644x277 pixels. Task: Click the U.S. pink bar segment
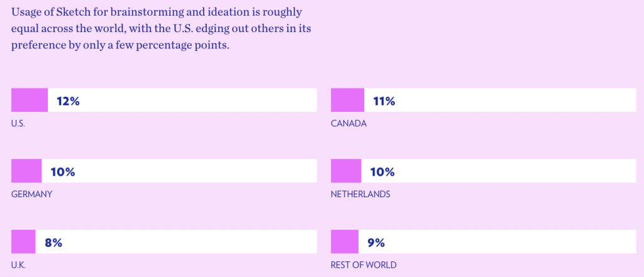(x=30, y=100)
